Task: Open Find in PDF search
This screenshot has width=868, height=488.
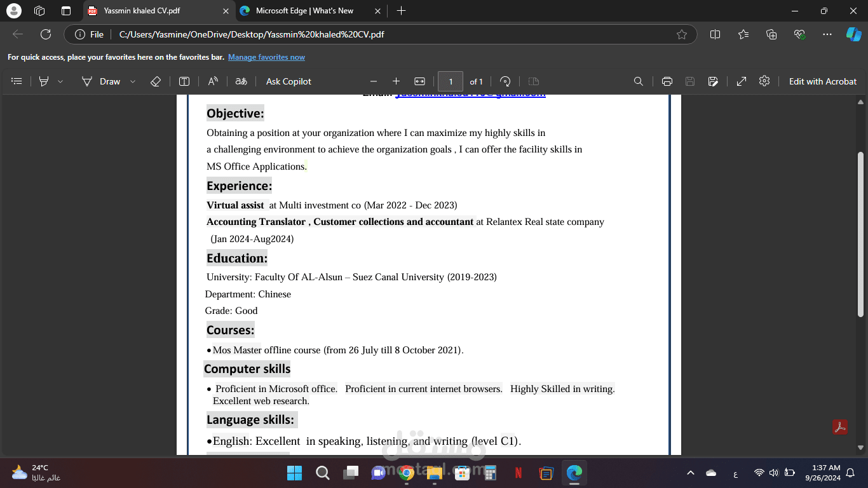Action: (x=639, y=81)
